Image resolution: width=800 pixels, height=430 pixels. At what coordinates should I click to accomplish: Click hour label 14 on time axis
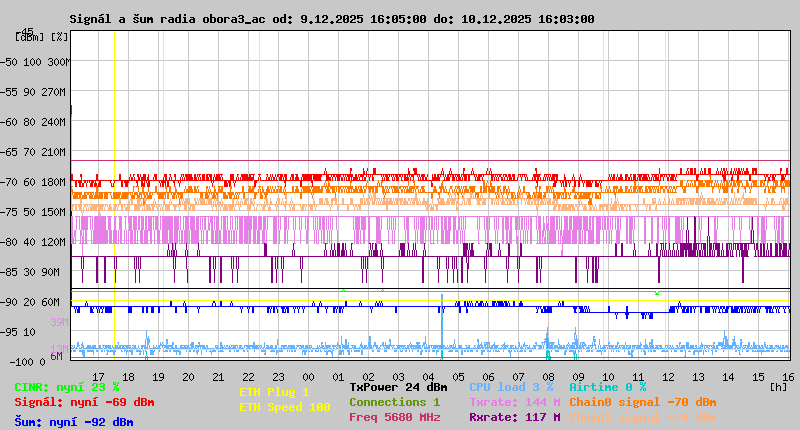click(728, 377)
